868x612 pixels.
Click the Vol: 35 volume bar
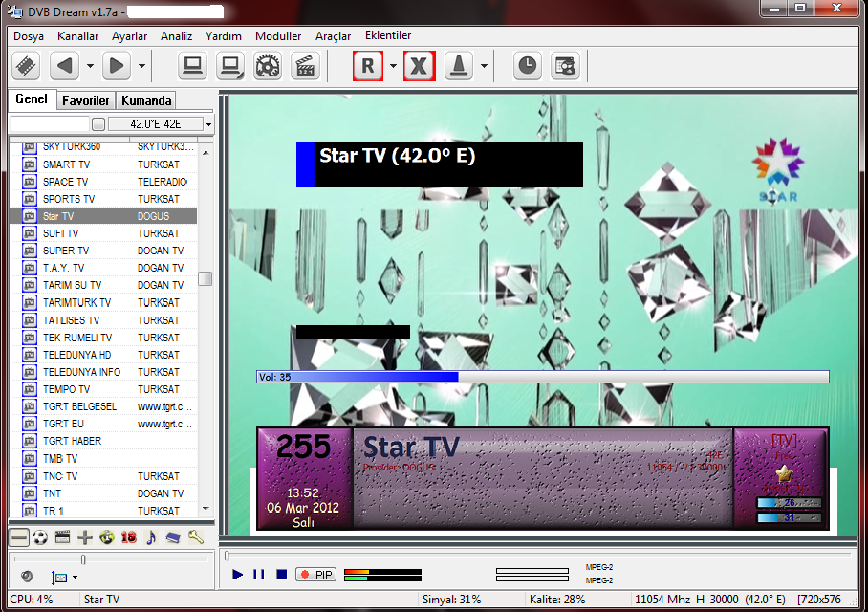tap(543, 377)
